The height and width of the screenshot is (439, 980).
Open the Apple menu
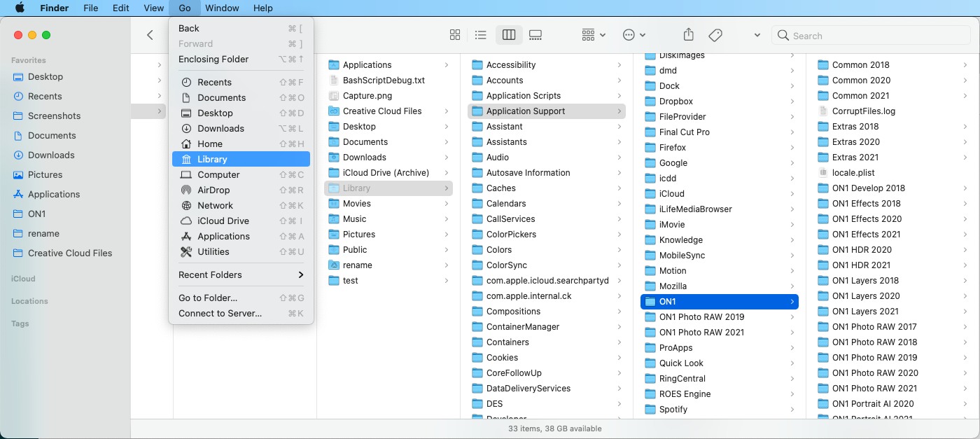pos(19,8)
